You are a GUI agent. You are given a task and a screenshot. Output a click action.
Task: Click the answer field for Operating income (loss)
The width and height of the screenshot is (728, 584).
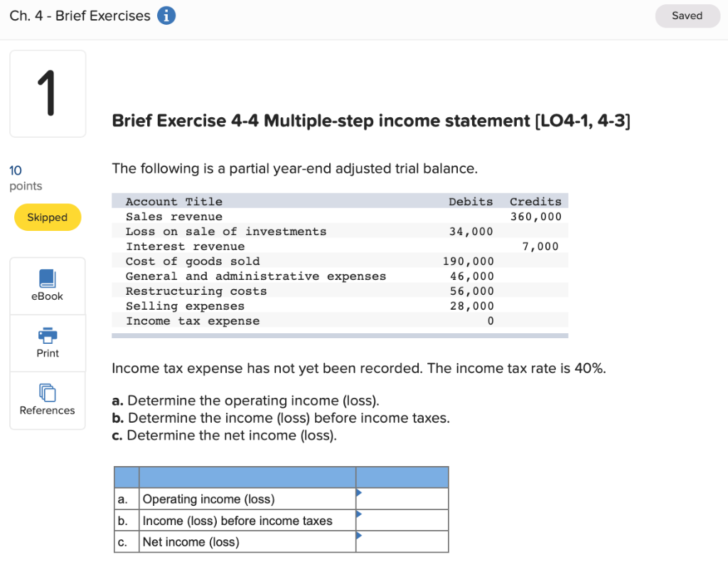point(405,498)
